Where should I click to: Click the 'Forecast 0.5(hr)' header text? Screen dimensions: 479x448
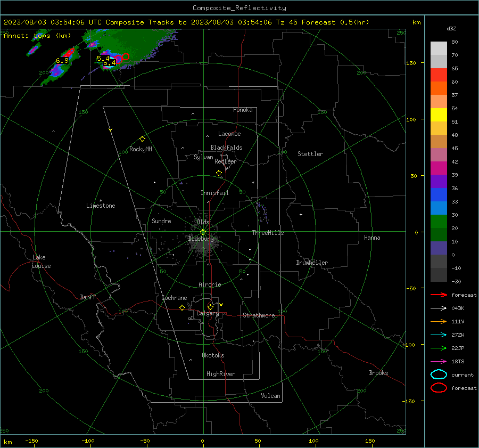click(x=335, y=22)
